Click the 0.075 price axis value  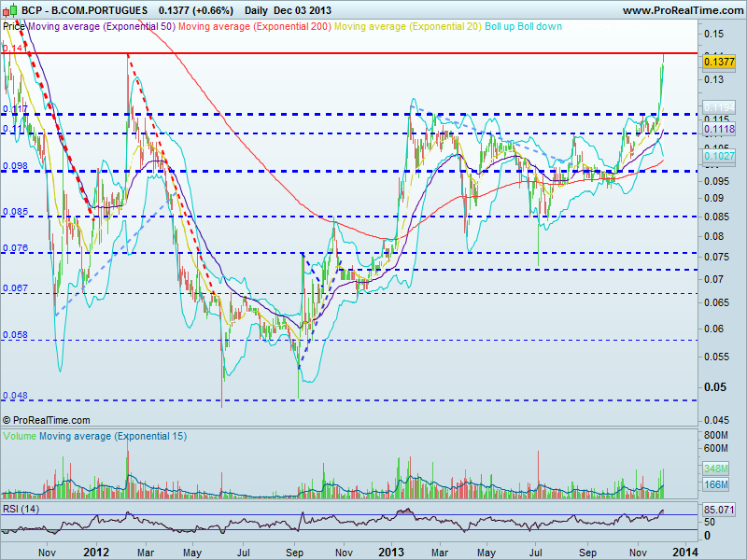[716, 257]
